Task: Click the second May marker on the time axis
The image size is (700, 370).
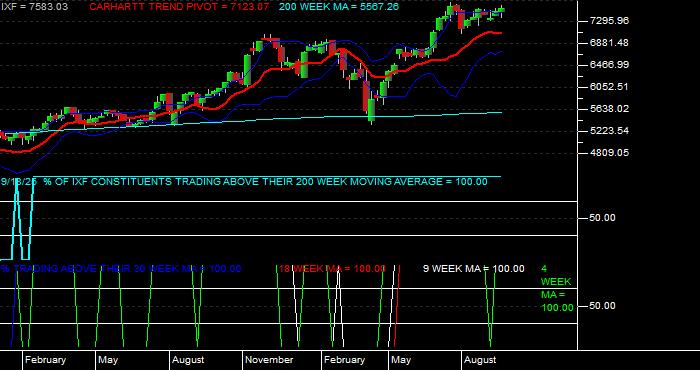Action: pyautogui.click(x=401, y=360)
